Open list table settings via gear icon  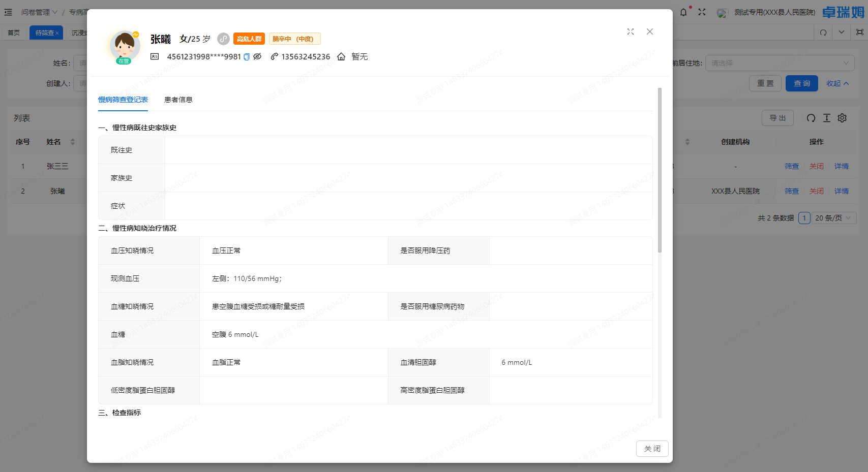click(842, 117)
